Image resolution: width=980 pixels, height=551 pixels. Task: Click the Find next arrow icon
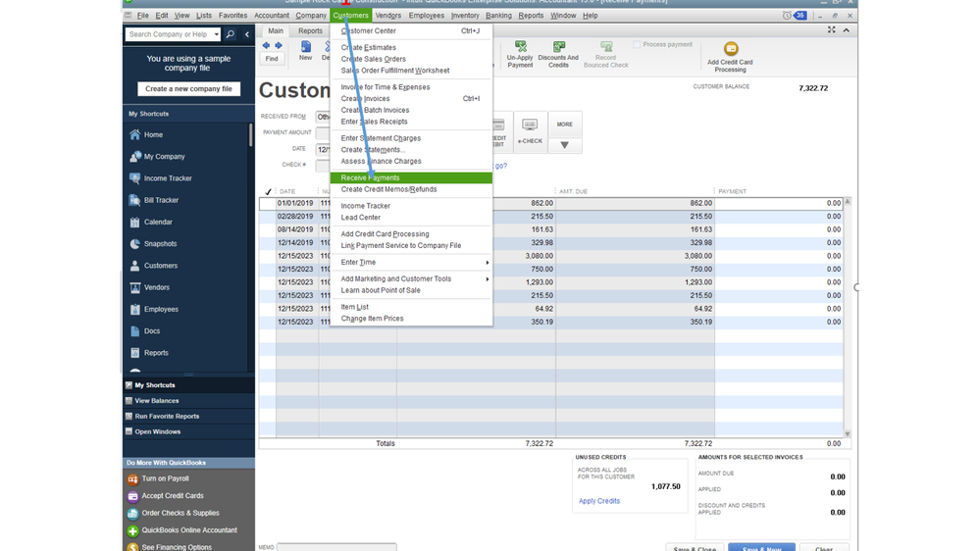[x=279, y=46]
